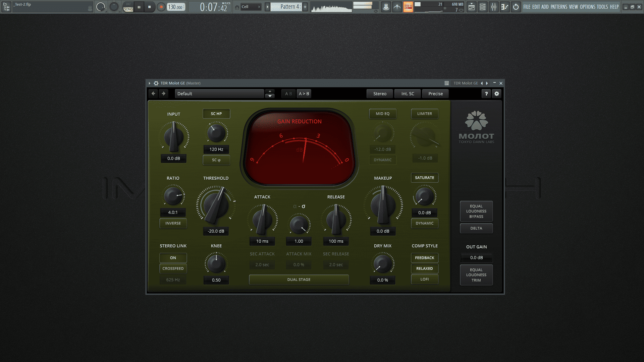Open the mixer icon

point(494,7)
